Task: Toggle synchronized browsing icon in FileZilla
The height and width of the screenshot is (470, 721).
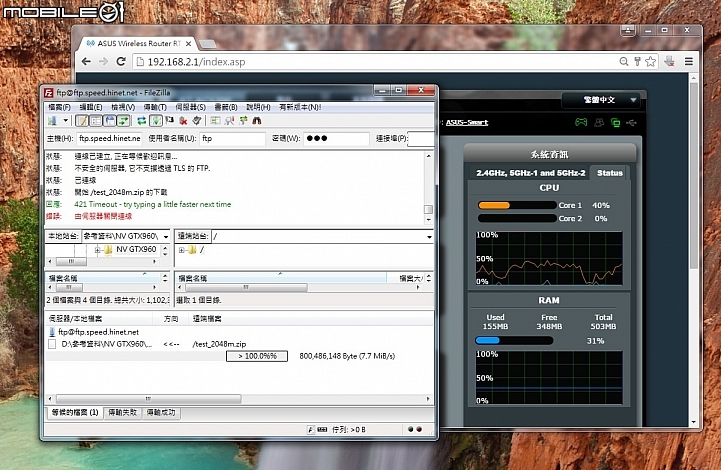Action: point(243,120)
